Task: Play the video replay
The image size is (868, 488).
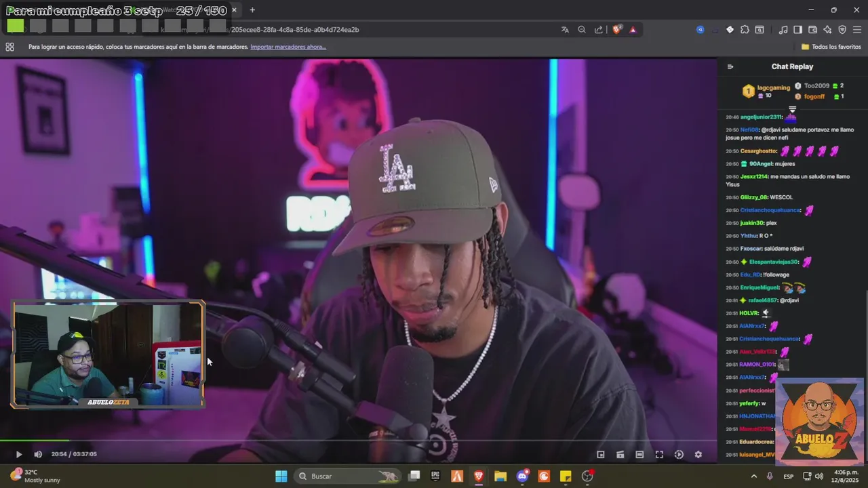Action: [18, 454]
